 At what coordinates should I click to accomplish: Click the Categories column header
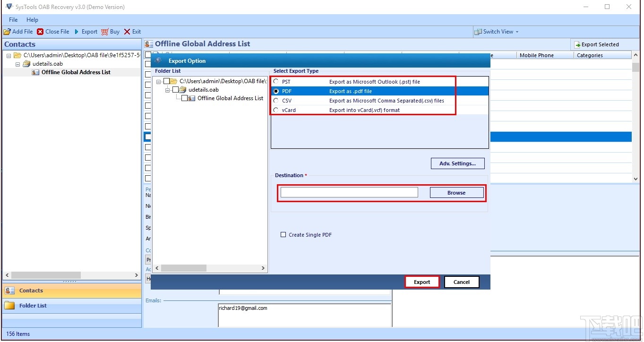click(x=603, y=55)
